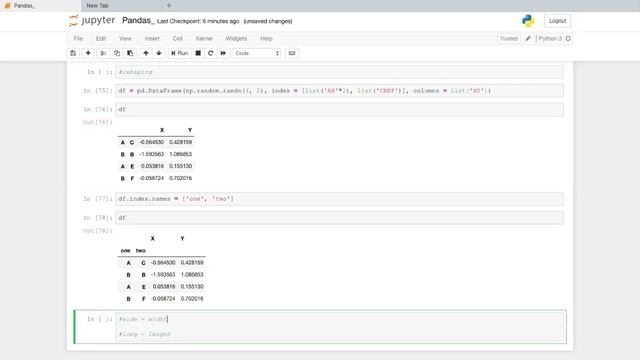Copy selected cells icon
Image resolution: width=640 pixels, height=360 pixels.
coord(117,53)
